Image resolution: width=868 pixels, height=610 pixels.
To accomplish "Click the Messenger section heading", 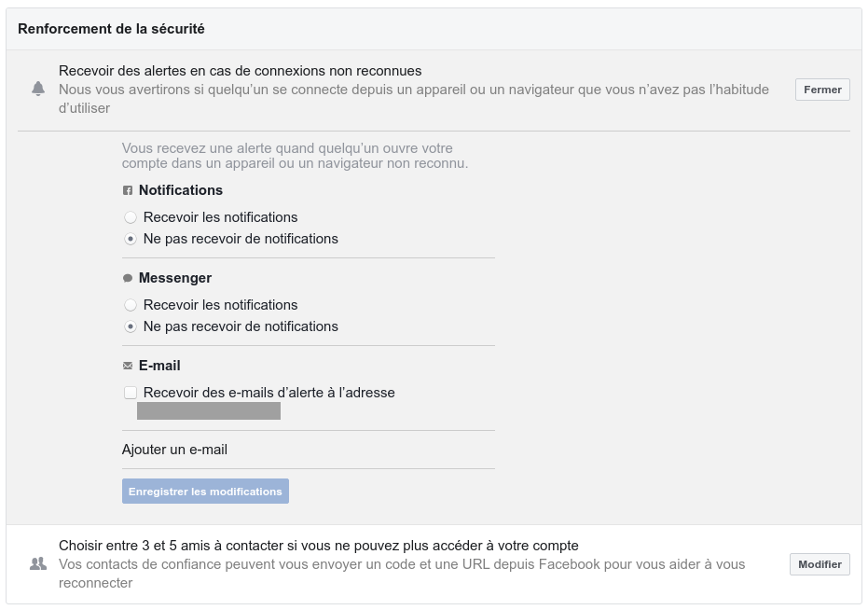I will click(x=175, y=278).
